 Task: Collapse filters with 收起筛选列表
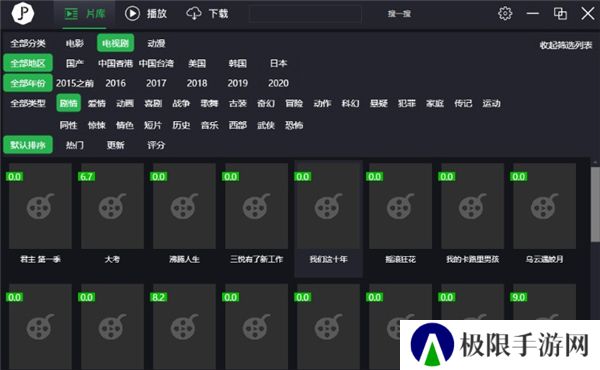pos(566,45)
